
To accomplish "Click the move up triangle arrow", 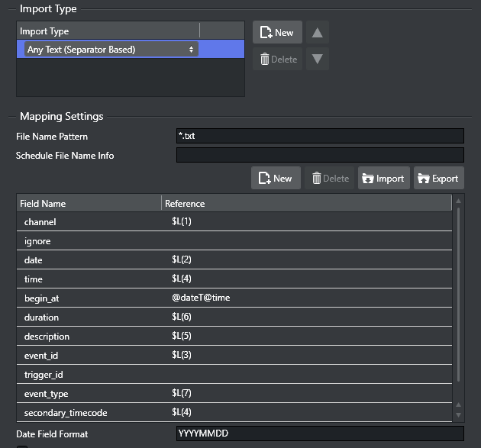I will tap(318, 33).
